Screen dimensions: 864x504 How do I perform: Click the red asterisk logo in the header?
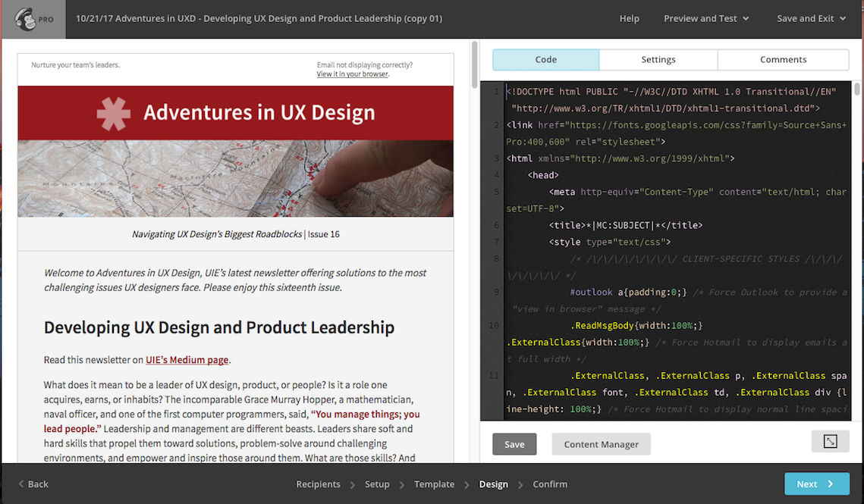pos(114,114)
